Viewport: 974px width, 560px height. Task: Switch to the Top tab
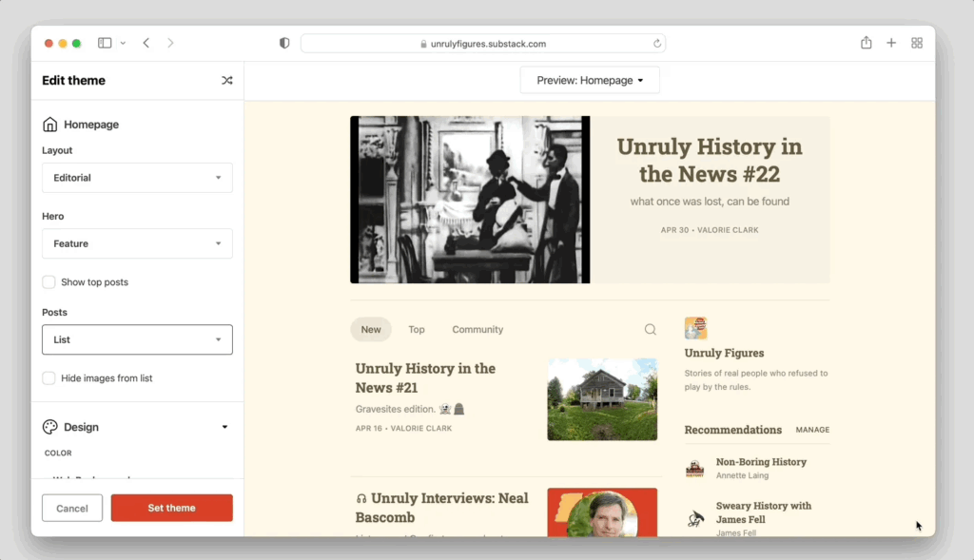click(417, 330)
